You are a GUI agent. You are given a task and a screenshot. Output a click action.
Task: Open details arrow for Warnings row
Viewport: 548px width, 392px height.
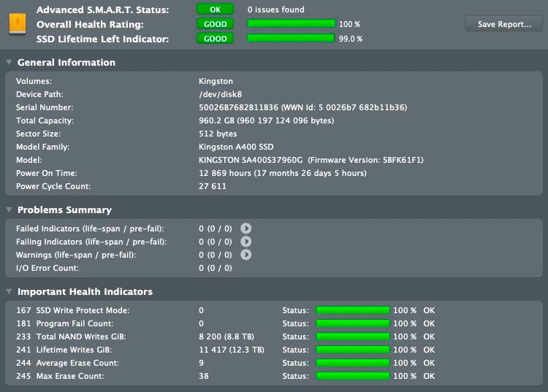[x=246, y=255]
